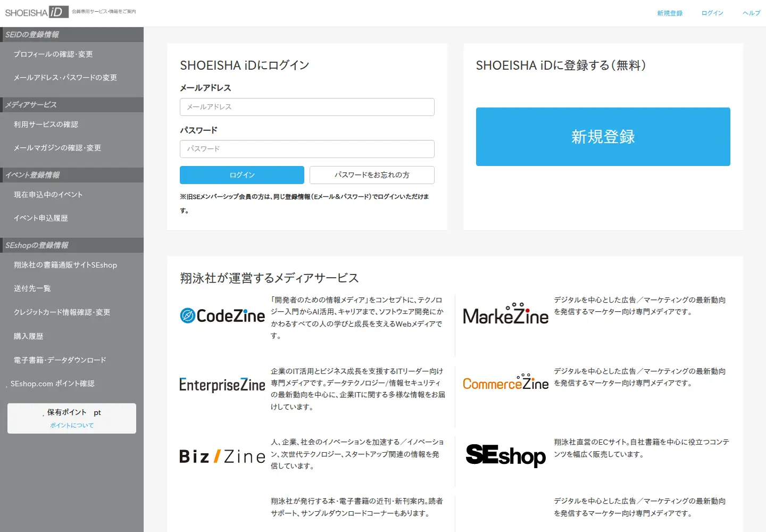This screenshot has width=766, height=532.
Task: Click the large 新規登録 button
Action: pyautogui.click(x=603, y=137)
